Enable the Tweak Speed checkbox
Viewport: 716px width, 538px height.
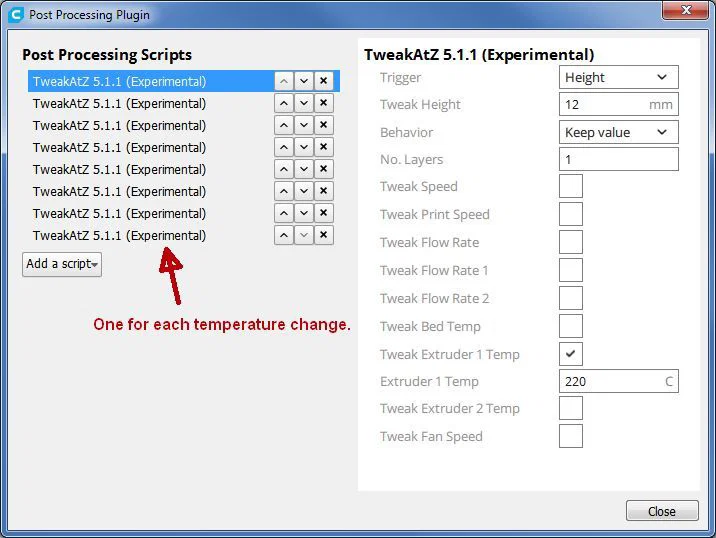click(571, 186)
